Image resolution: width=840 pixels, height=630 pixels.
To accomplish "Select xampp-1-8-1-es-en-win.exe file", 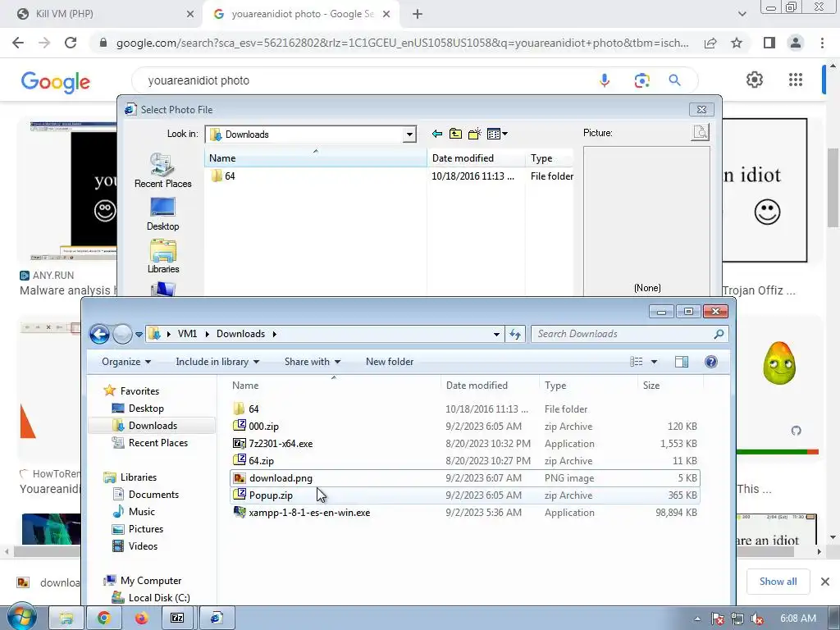I will click(464, 512).
